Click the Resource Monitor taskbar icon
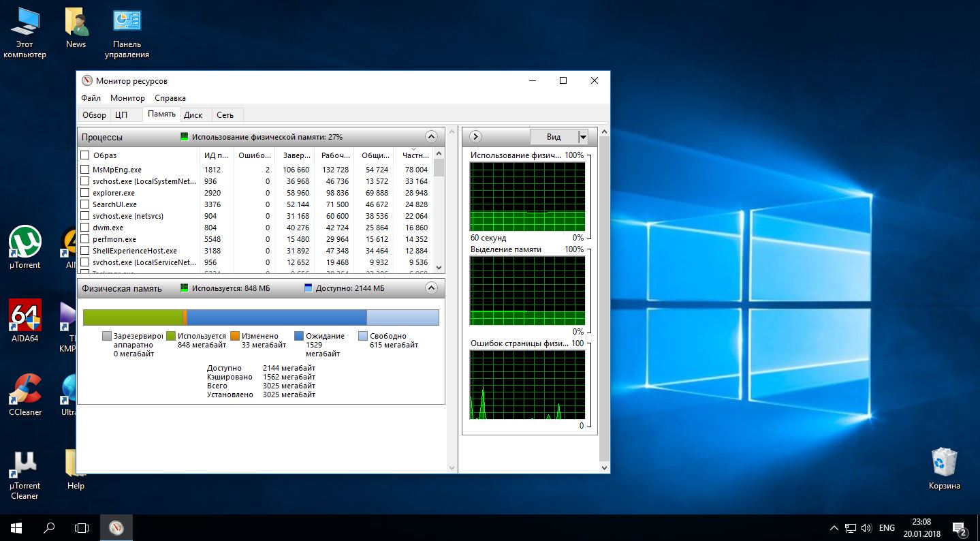The image size is (980, 541). click(x=116, y=527)
